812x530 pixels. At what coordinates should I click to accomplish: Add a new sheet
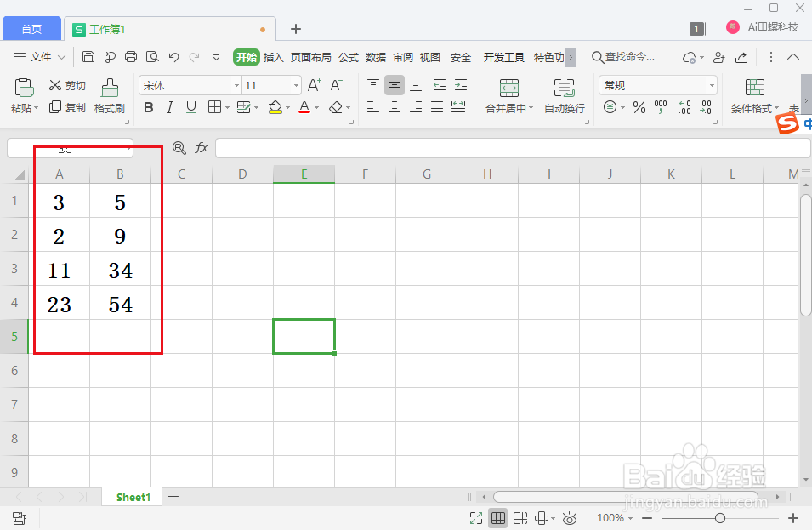coord(173,497)
